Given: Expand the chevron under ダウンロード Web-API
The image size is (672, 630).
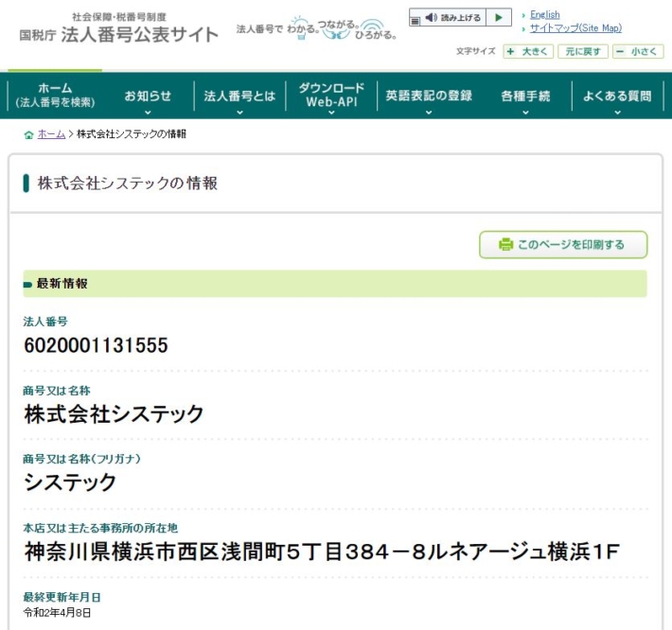Looking at the screenshot, I should point(331,113).
